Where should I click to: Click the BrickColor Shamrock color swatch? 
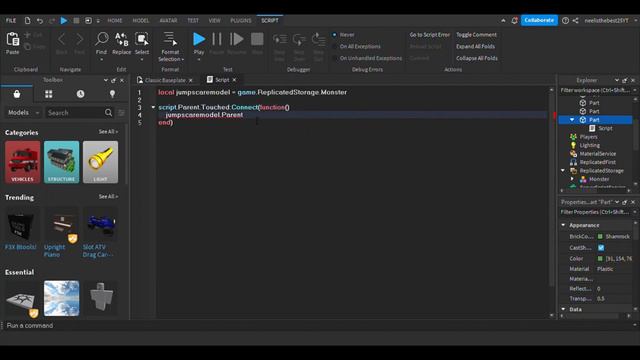pyautogui.click(x=600, y=236)
